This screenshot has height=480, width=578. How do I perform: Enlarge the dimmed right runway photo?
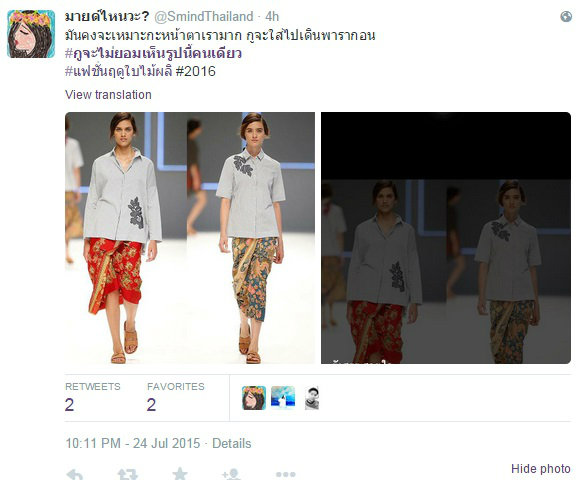pyautogui.click(x=446, y=238)
